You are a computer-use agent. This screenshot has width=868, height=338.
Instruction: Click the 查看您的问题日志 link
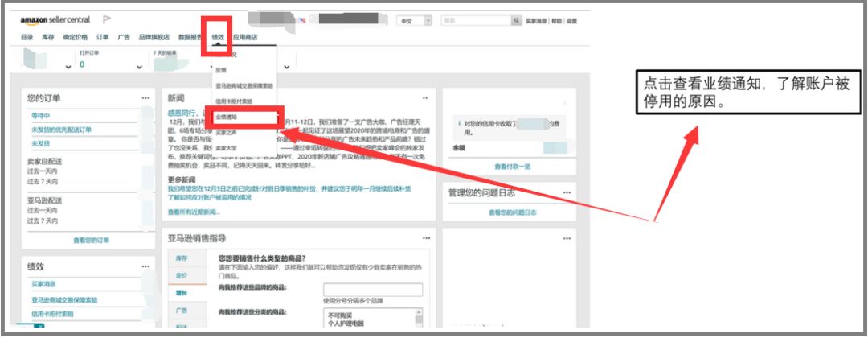[512, 212]
